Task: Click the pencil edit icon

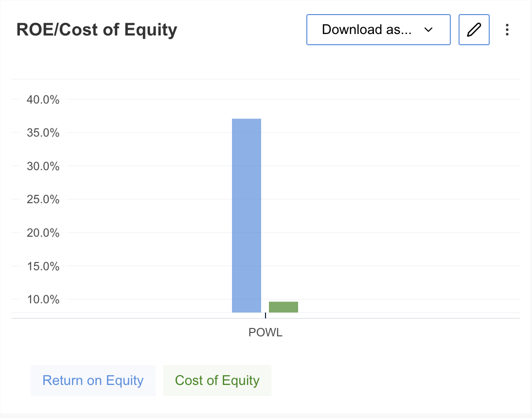Action: [474, 30]
